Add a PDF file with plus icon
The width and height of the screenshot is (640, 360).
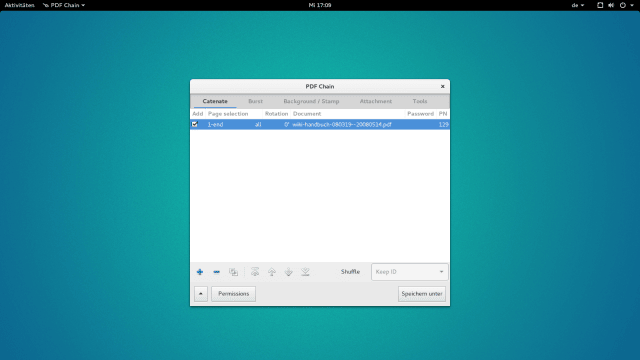point(200,272)
